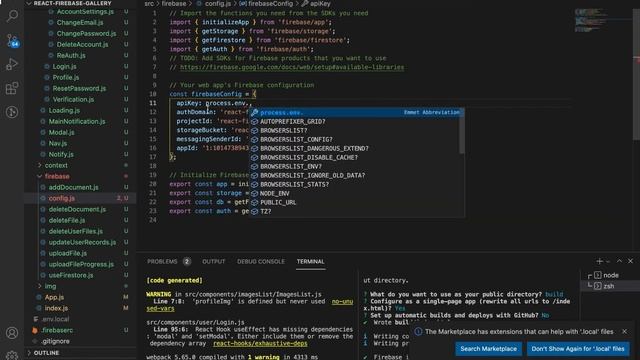Open Profile.js file
Viewport: 640px width, 360px height.
66,78
